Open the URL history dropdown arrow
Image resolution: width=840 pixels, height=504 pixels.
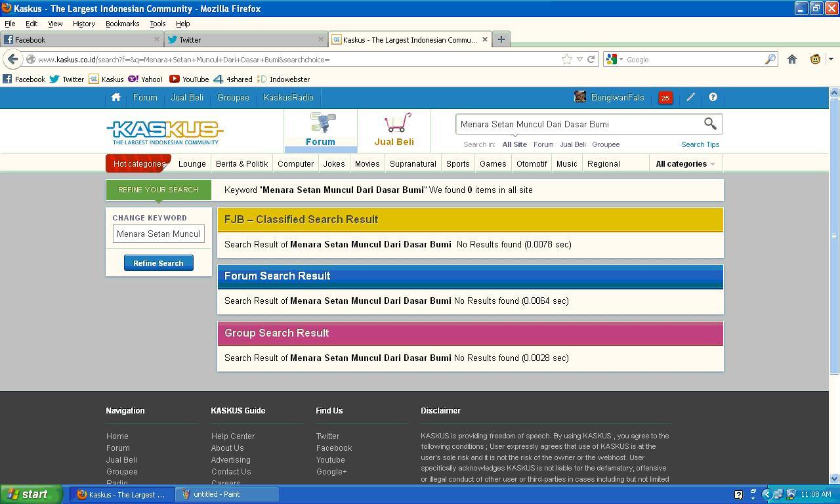(x=579, y=59)
